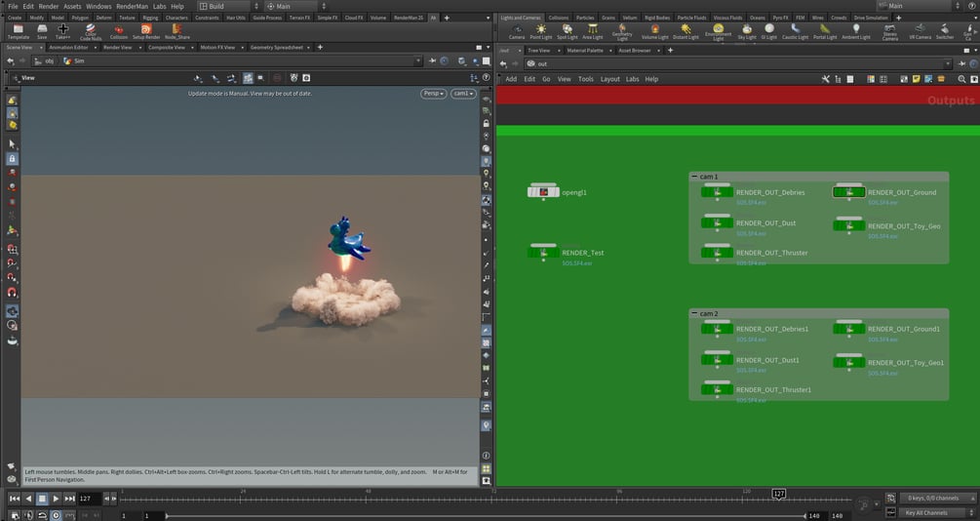The width and height of the screenshot is (980, 521).
Task: Open the cam1 camera dropdown
Action: pos(463,94)
